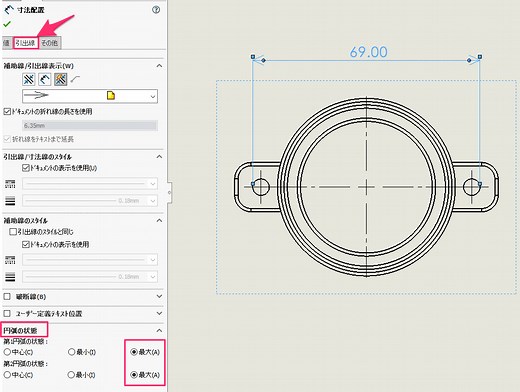This screenshot has width=520, height=392.
Task: Switch to the 値 tab
Action: (7, 43)
